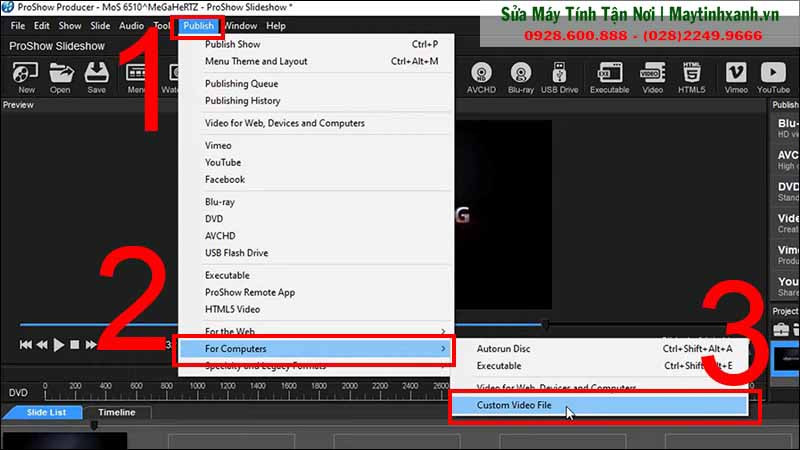Select AVCHD in Publishing Formats panel
The height and width of the screenshot is (450, 800).
[786, 160]
